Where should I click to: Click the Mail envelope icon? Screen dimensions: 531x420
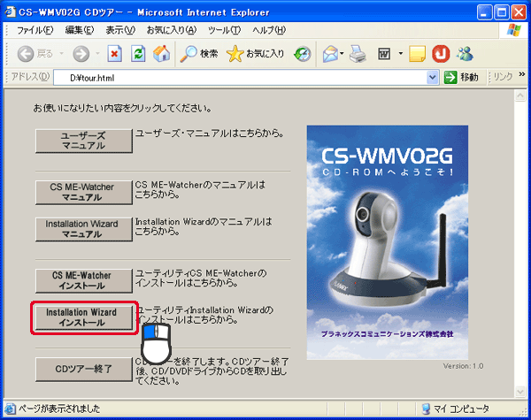click(330, 53)
